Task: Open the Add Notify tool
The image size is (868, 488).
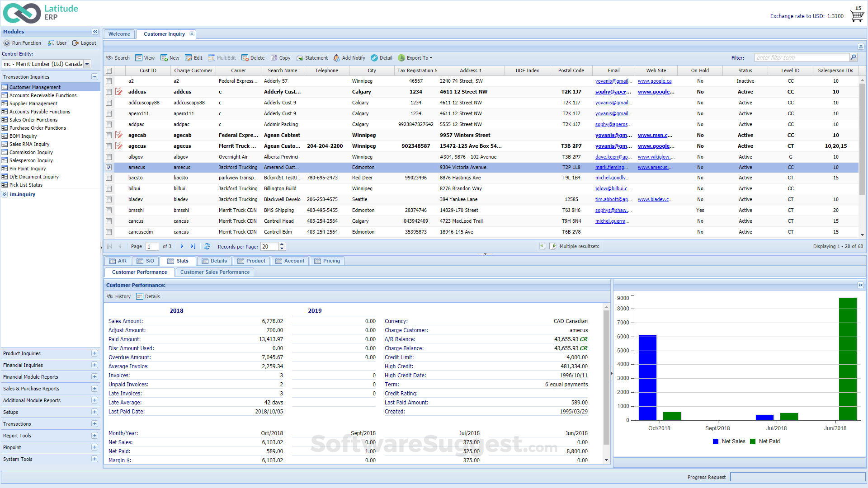Action: point(349,58)
